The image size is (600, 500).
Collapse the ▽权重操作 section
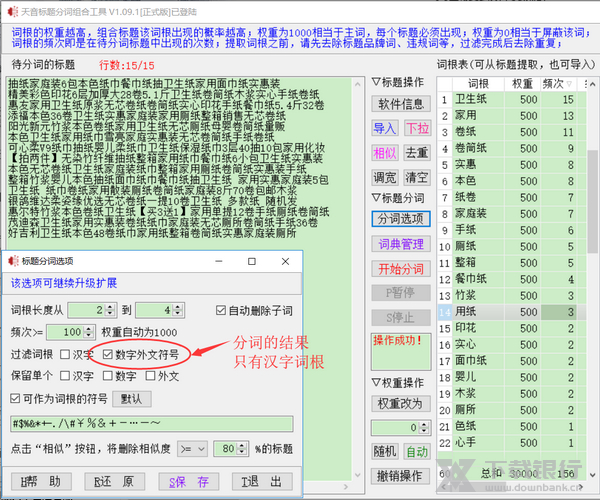coord(398,383)
